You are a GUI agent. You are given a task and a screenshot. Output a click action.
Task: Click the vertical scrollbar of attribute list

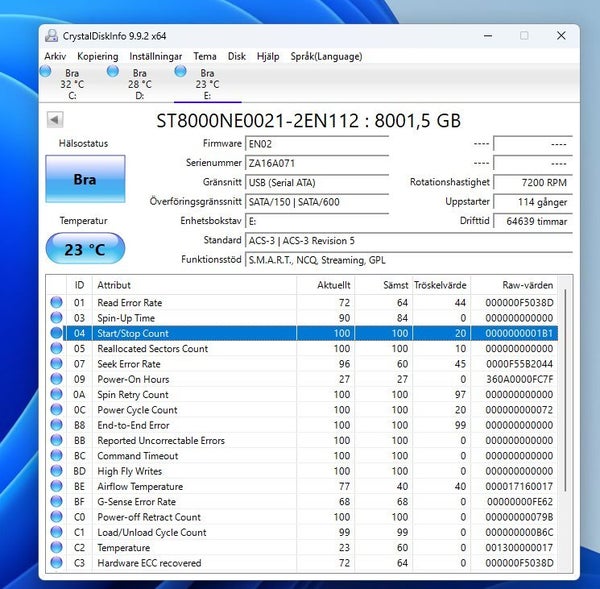tap(565, 390)
